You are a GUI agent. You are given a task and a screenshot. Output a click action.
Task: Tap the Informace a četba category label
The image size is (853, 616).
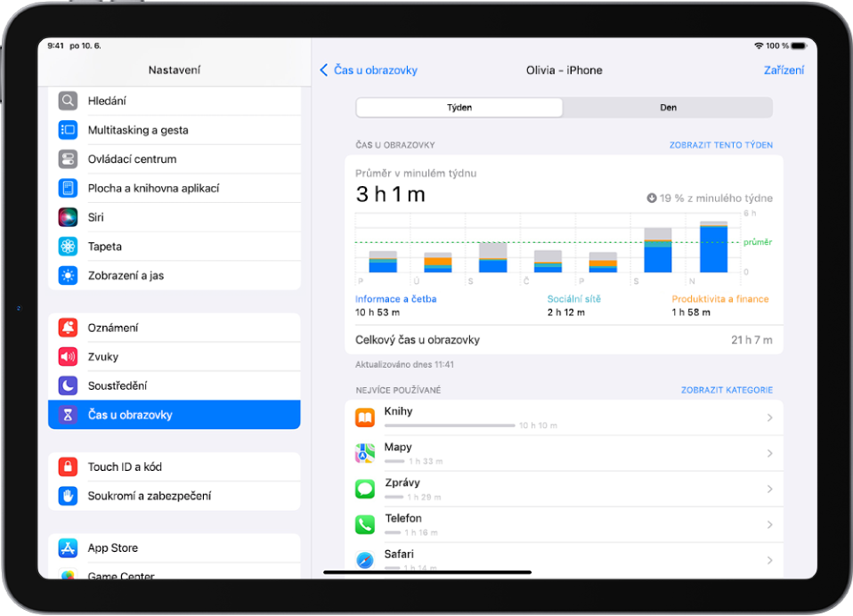point(395,299)
